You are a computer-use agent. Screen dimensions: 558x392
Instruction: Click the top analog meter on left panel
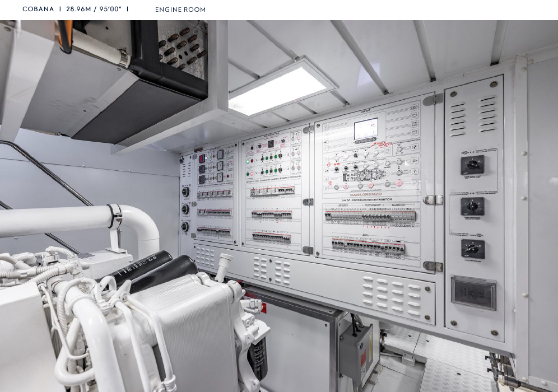point(220,155)
